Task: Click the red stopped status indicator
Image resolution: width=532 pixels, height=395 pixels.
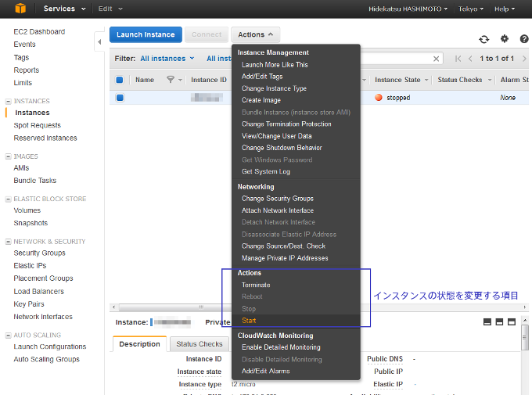Action: pos(379,98)
